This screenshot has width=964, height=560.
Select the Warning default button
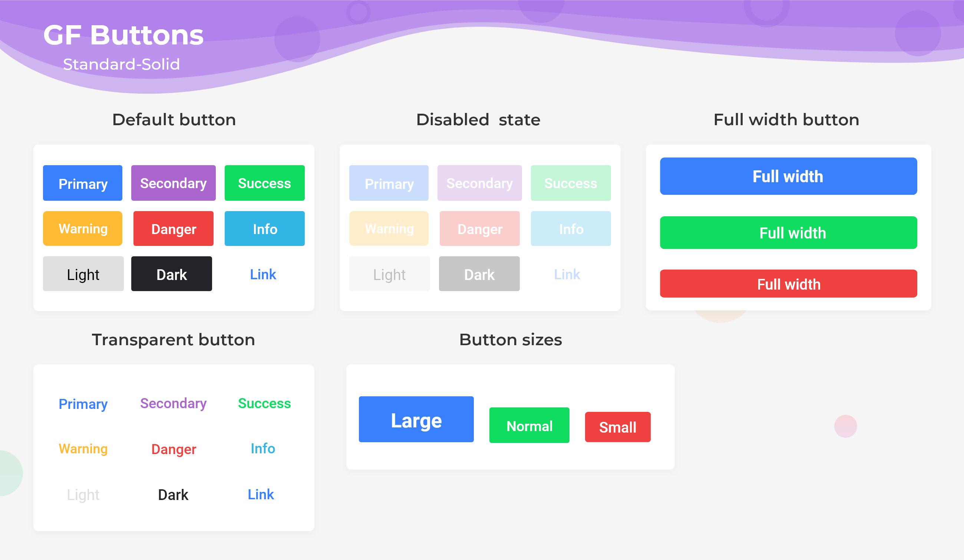[x=83, y=229]
